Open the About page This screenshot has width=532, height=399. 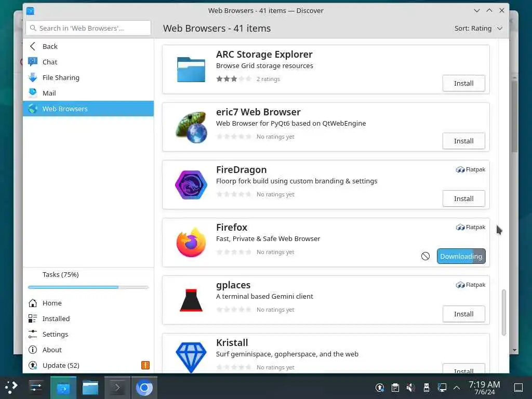tap(88, 350)
